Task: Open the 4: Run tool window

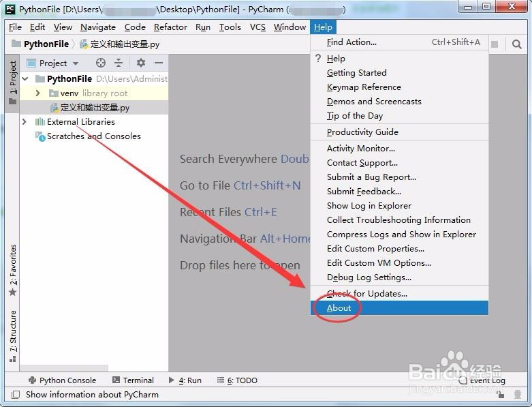Action: coord(185,380)
